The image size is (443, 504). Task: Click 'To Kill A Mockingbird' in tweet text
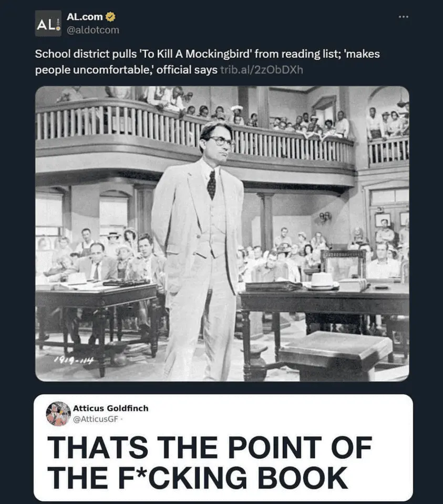pos(190,54)
